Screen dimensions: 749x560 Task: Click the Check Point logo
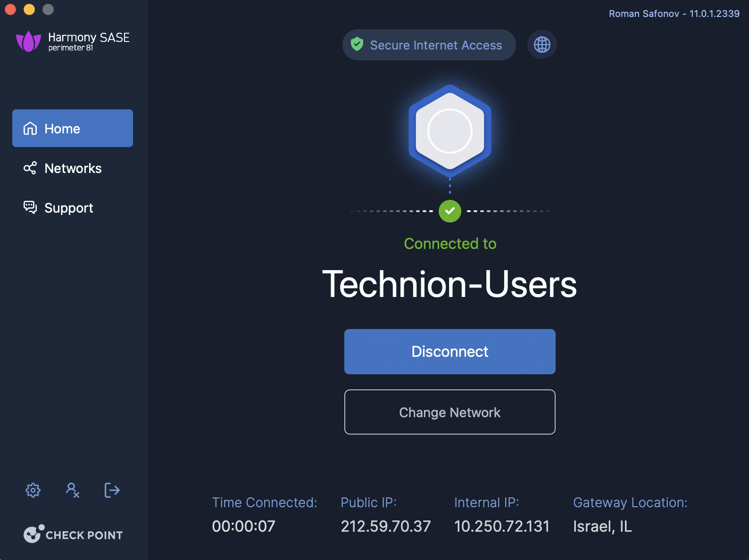coord(73,534)
